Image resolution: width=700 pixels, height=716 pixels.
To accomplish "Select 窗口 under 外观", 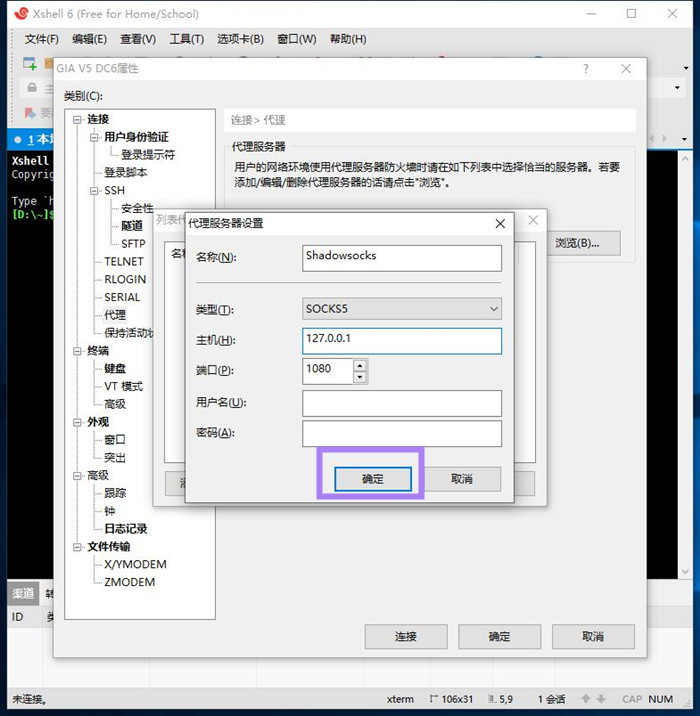I will [115, 440].
